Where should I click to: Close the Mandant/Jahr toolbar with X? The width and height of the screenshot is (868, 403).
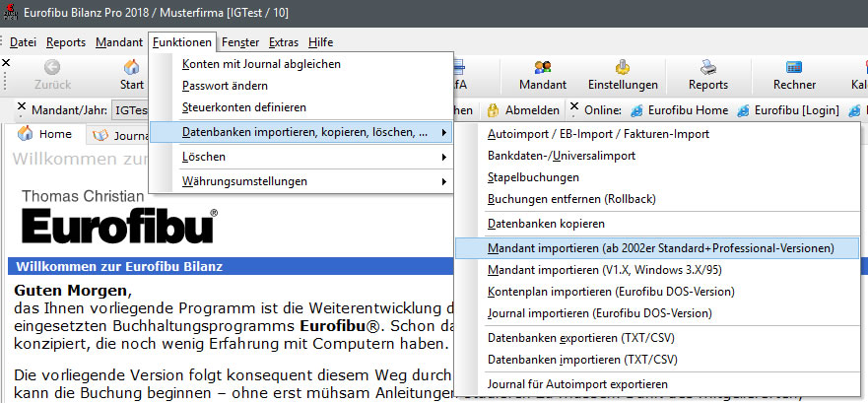pyautogui.click(x=22, y=105)
